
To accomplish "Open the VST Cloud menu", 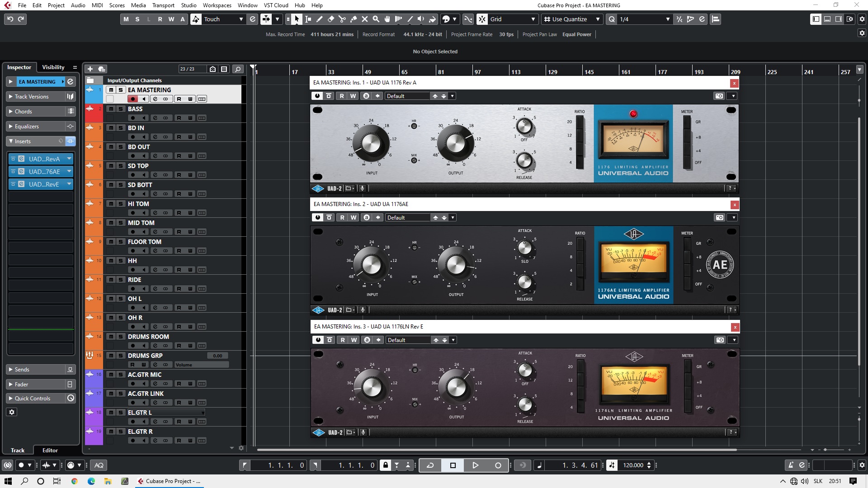I will click(x=276, y=5).
